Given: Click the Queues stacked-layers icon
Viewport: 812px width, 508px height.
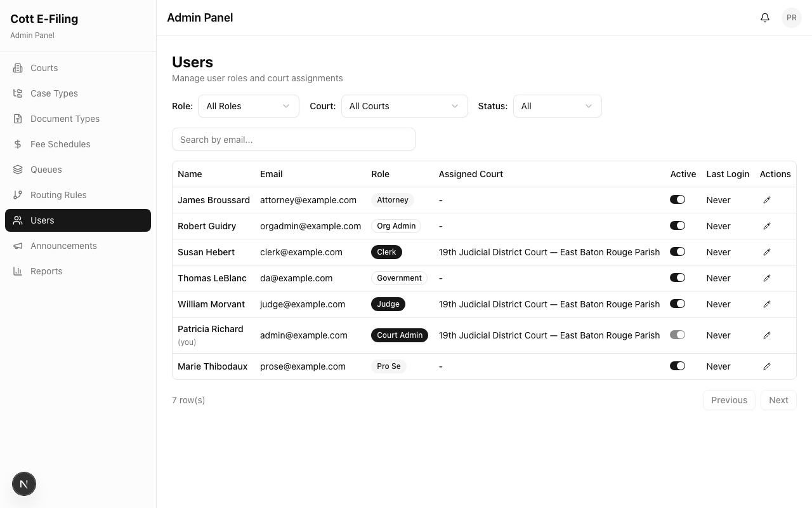Looking at the screenshot, I should point(18,170).
